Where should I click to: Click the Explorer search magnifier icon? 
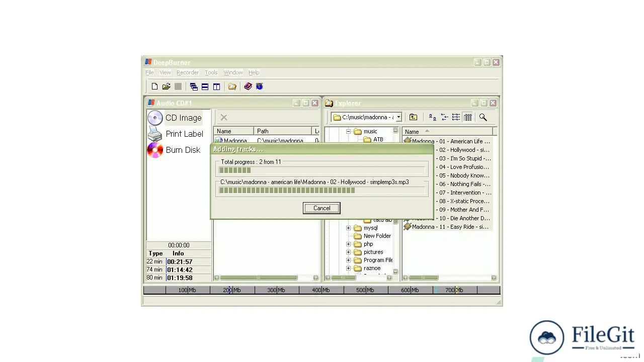[x=483, y=117]
